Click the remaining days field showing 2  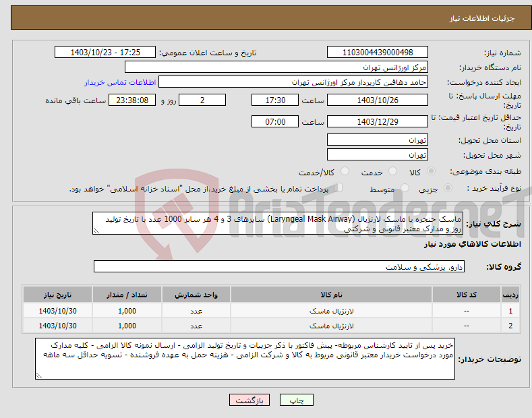click(x=202, y=100)
